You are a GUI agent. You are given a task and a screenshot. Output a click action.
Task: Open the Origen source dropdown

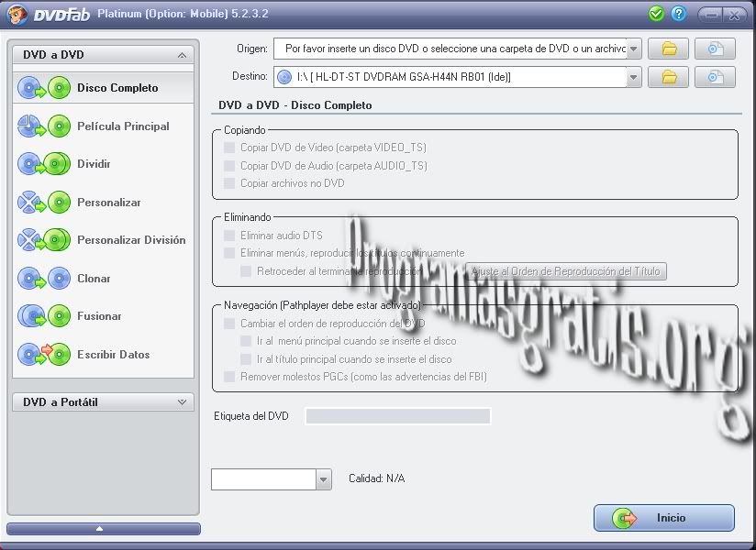[x=634, y=49]
